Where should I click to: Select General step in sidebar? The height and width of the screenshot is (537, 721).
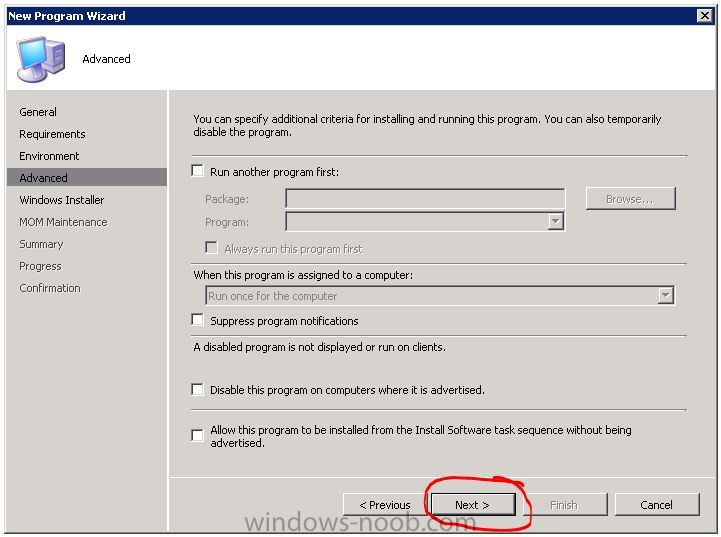pos(38,112)
